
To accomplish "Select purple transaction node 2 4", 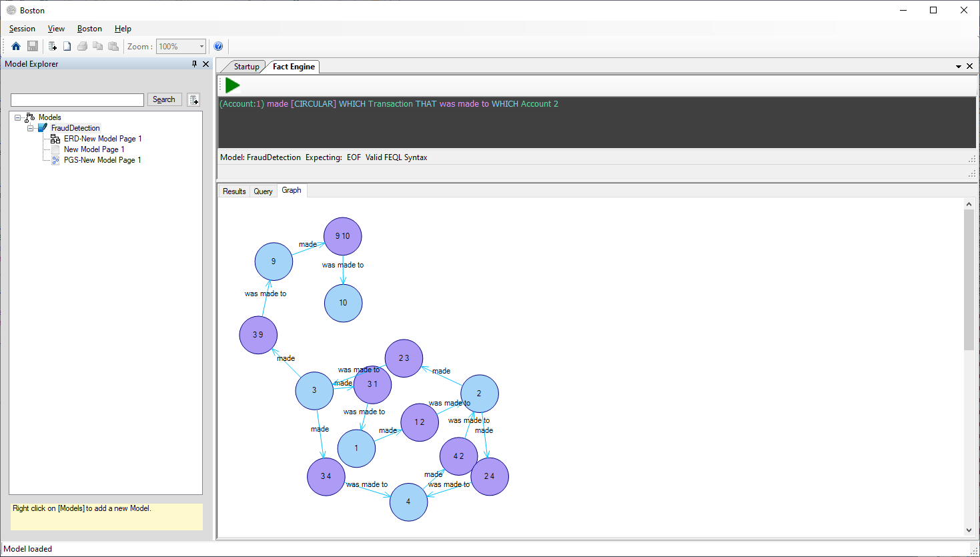I will point(490,476).
